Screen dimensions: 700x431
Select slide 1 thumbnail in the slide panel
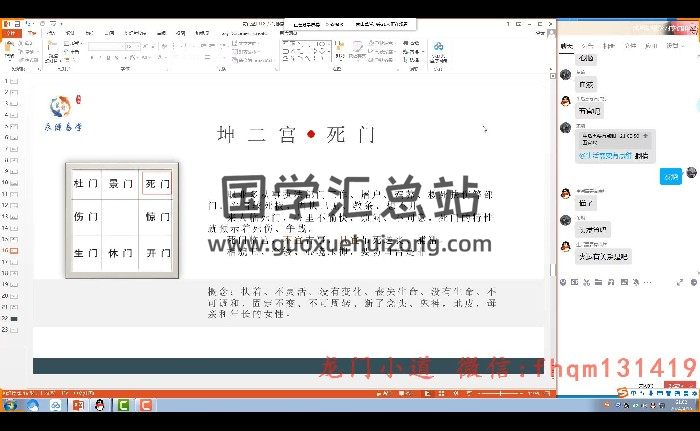pos(14,81)
